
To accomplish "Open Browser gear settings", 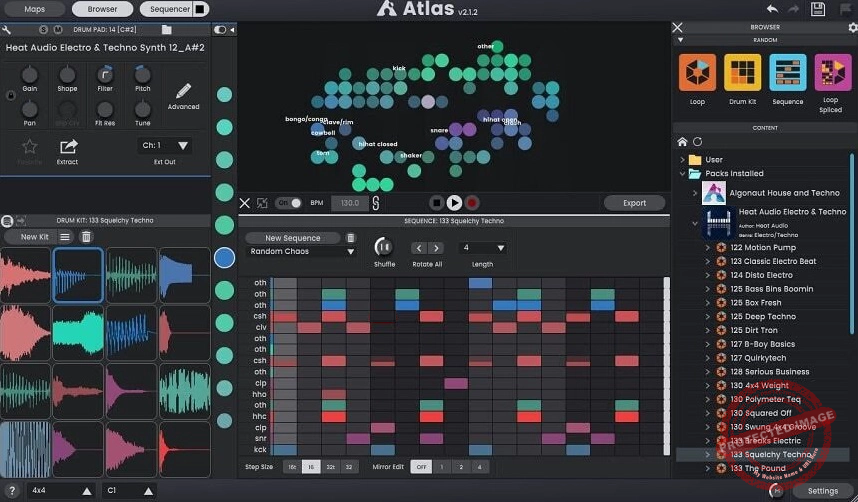I will click(x=853, y=27).
